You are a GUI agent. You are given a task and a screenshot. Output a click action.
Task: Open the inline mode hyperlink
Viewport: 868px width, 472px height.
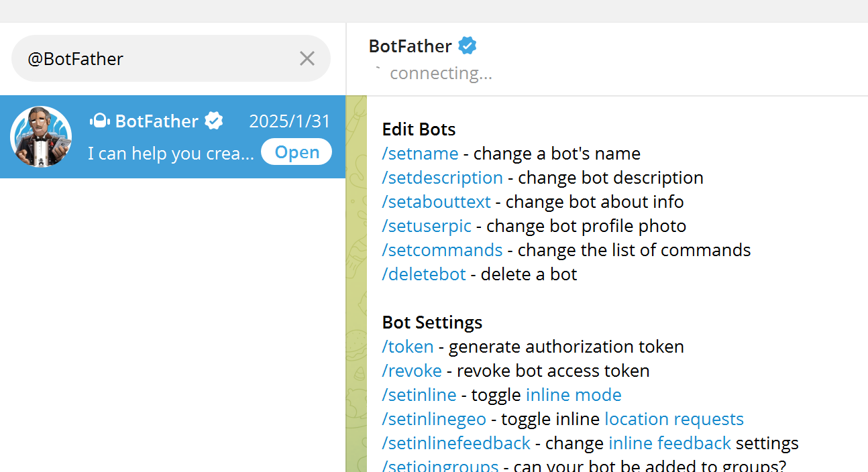click(x=574, y=395)
